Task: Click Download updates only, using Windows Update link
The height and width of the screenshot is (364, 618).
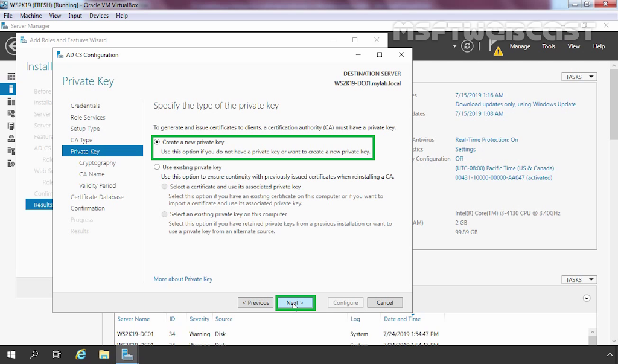Action: click(515, 104)
